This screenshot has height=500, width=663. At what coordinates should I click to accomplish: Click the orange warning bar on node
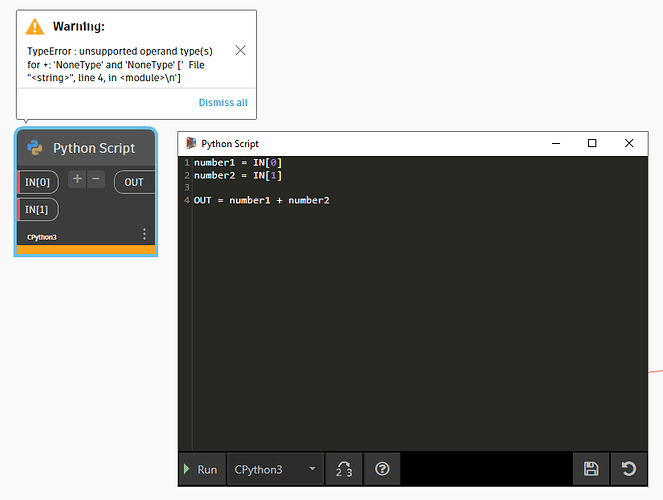(86, 250)
